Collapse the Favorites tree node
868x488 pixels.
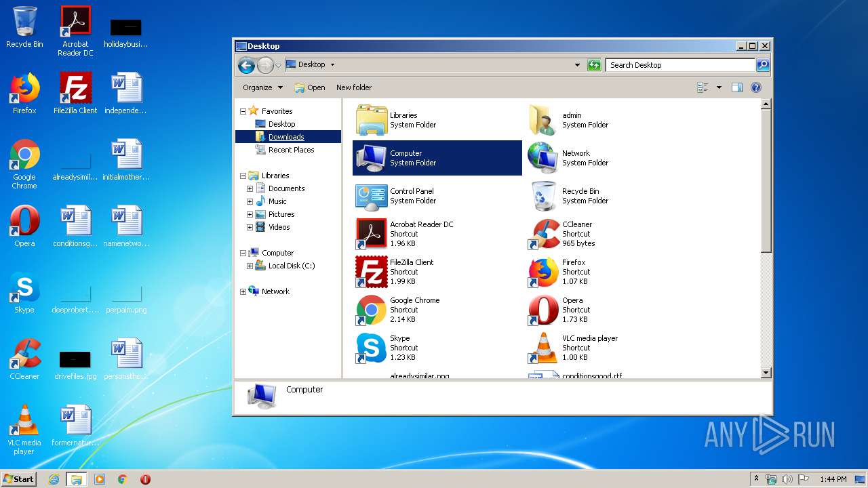(x=243, y=111)
